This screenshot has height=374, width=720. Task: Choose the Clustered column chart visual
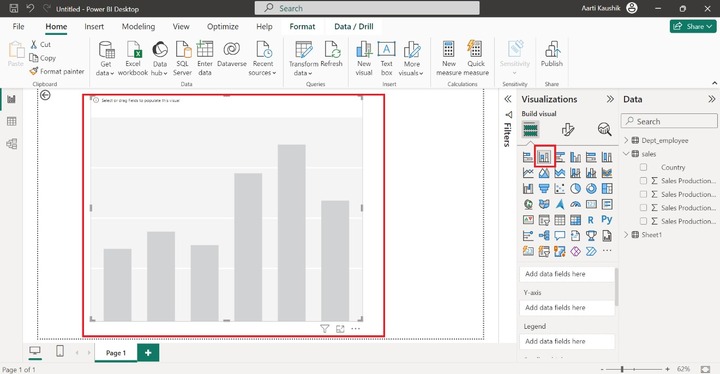[575, 157]
